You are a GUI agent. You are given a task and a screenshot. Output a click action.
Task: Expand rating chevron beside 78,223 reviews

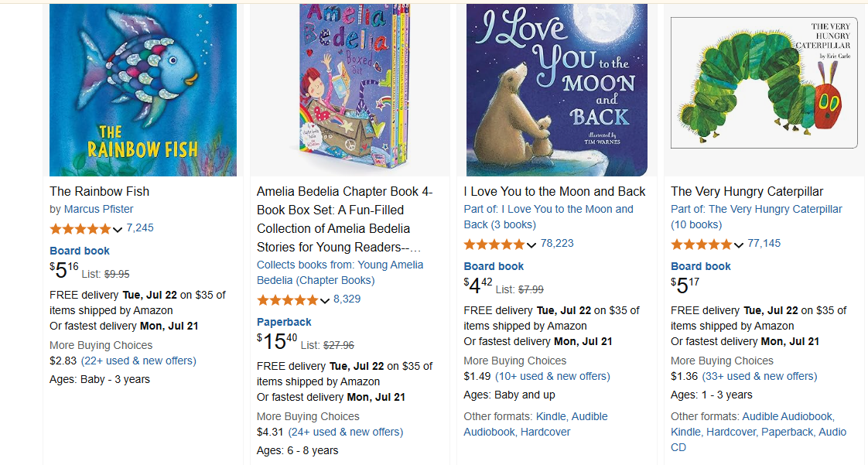(531, 244)
